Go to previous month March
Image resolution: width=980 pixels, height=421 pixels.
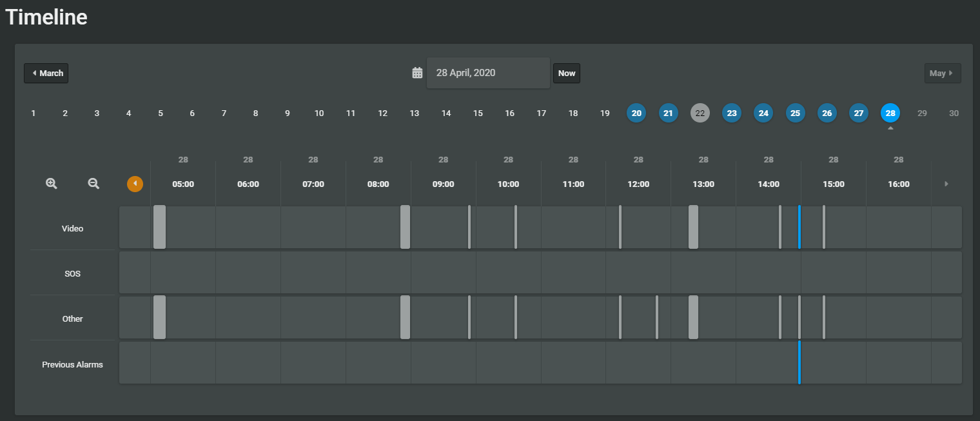point(46,73)
